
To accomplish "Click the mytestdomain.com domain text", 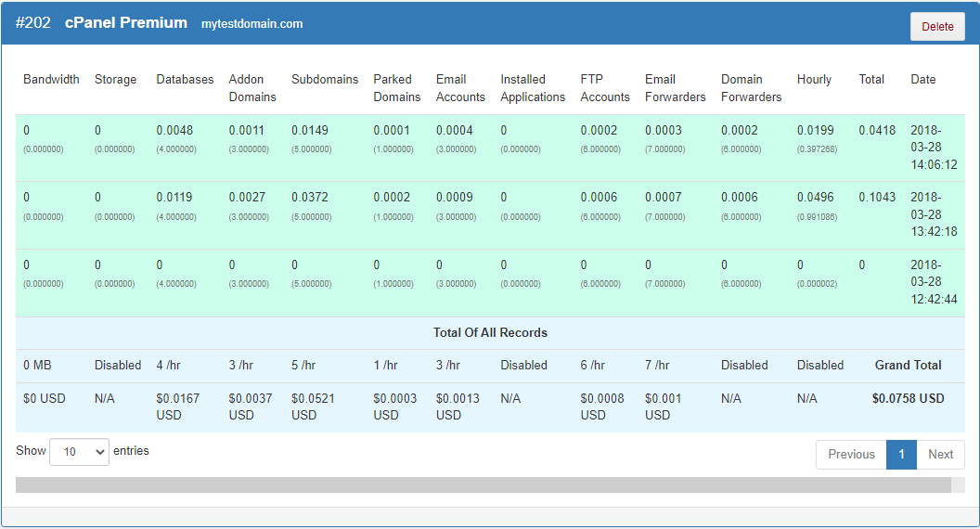I will (251, 24).
